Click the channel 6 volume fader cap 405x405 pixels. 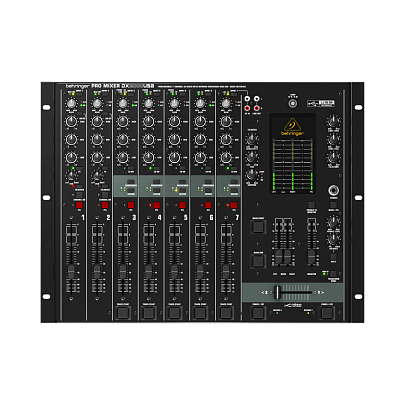pyautogui.click(x=200, y=271)
